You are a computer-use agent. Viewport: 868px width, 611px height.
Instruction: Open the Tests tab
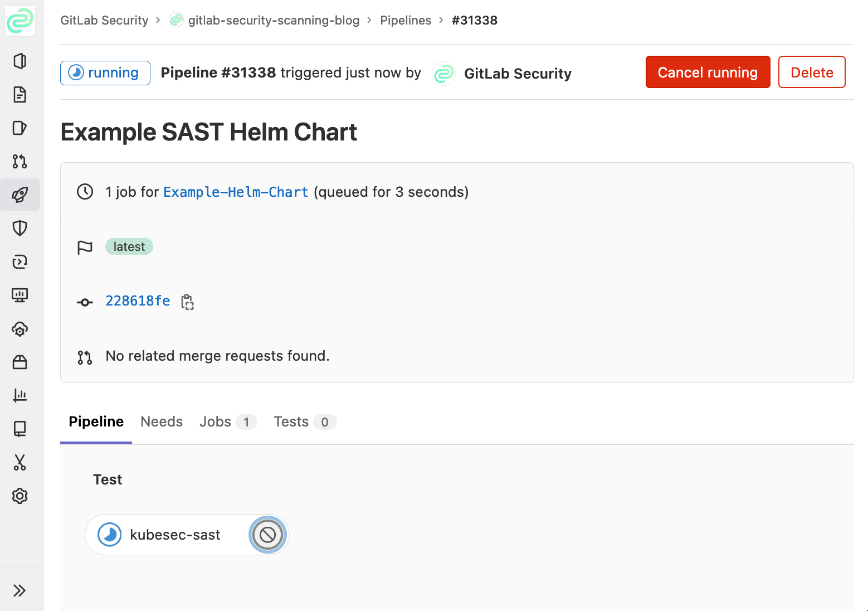[291, 422]
